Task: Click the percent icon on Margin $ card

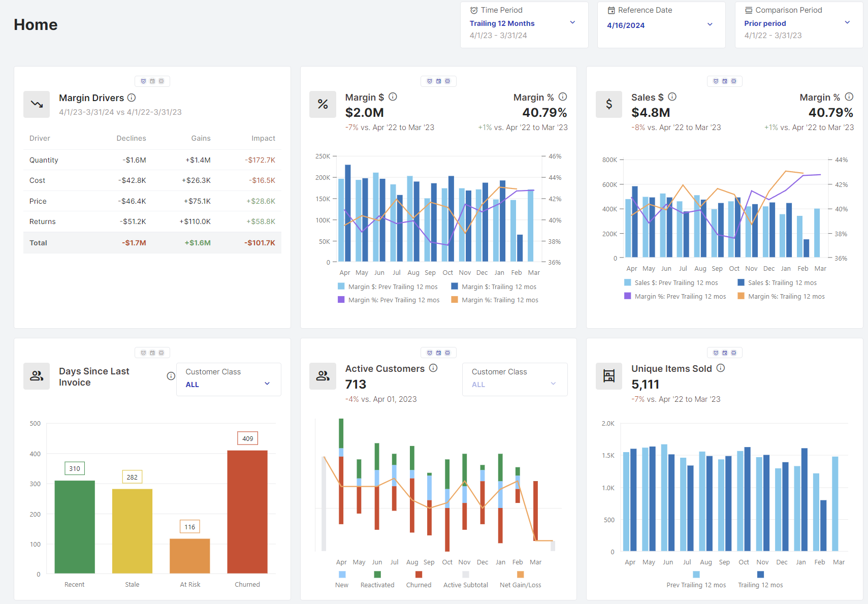Action: [323, 104]
